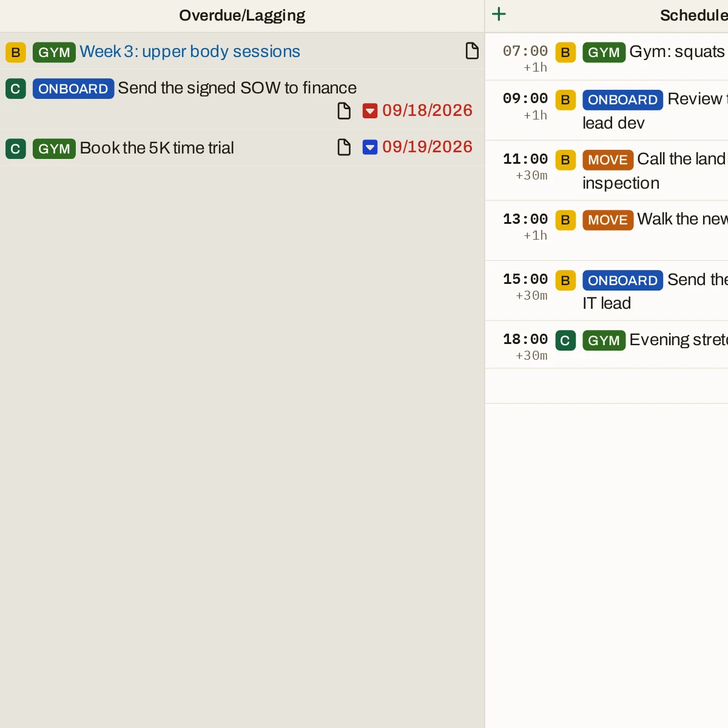Open the note icon for Book the 5K time trial

[x=344, y=147]
